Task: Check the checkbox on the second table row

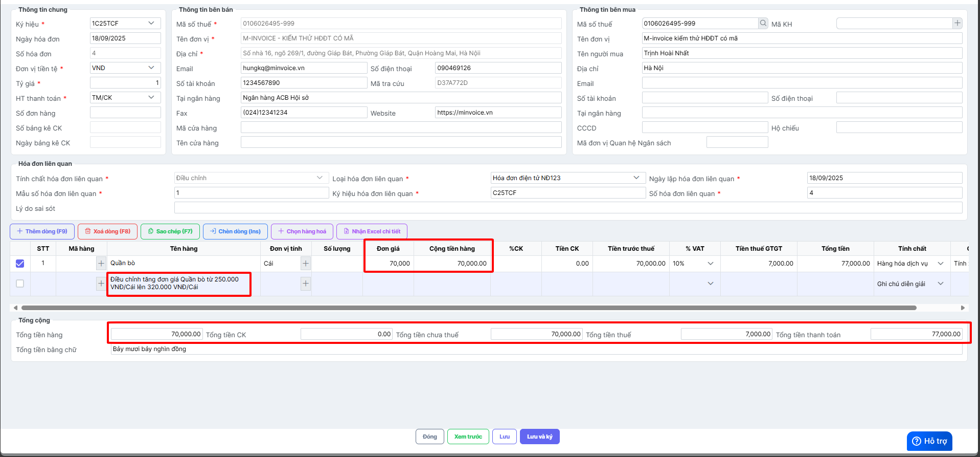Action: pyautogui.click(x=20, y=284)
